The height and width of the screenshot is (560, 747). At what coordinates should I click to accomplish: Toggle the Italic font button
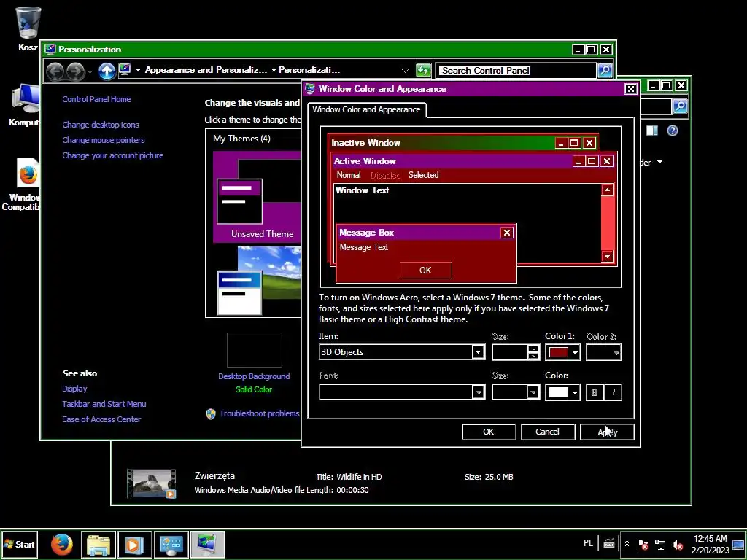pos(613,392)
